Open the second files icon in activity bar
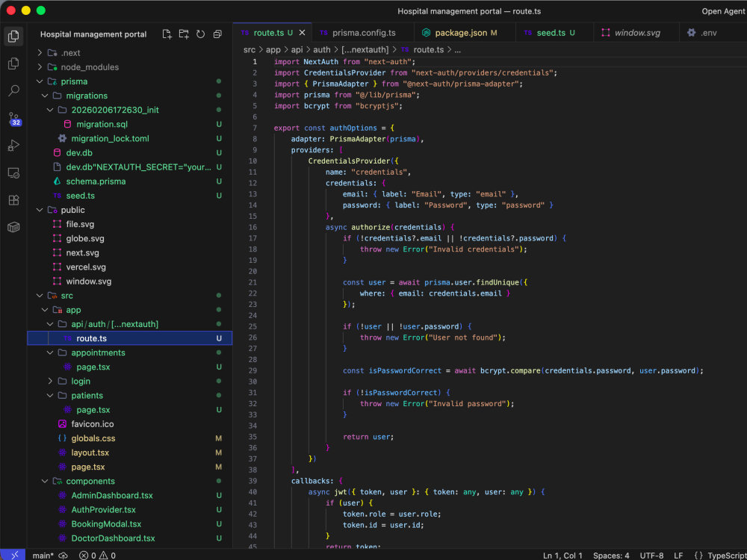Screen dimensions: 747x560 click(x=13, y=63)
